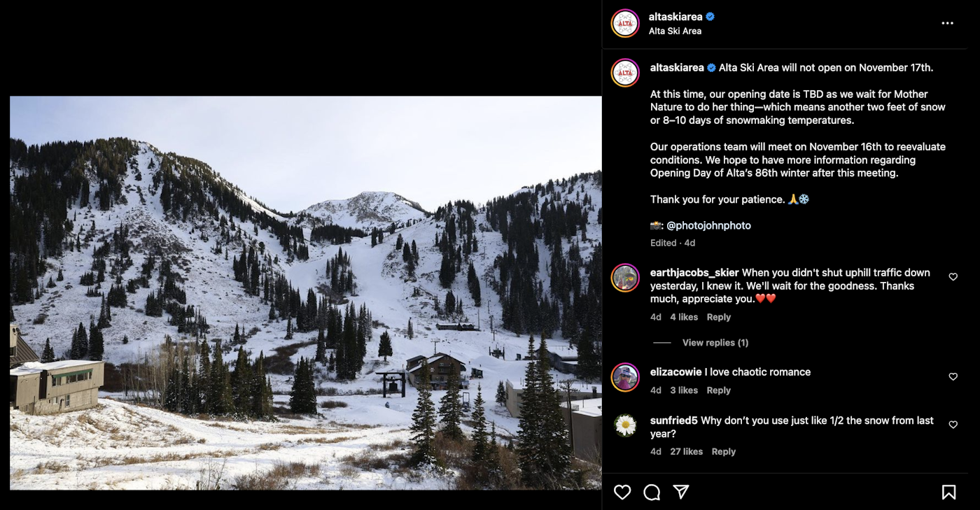Open Alta logo avatar in post header
The height and width of the screenshot is (510, 980).
[625, 23]
